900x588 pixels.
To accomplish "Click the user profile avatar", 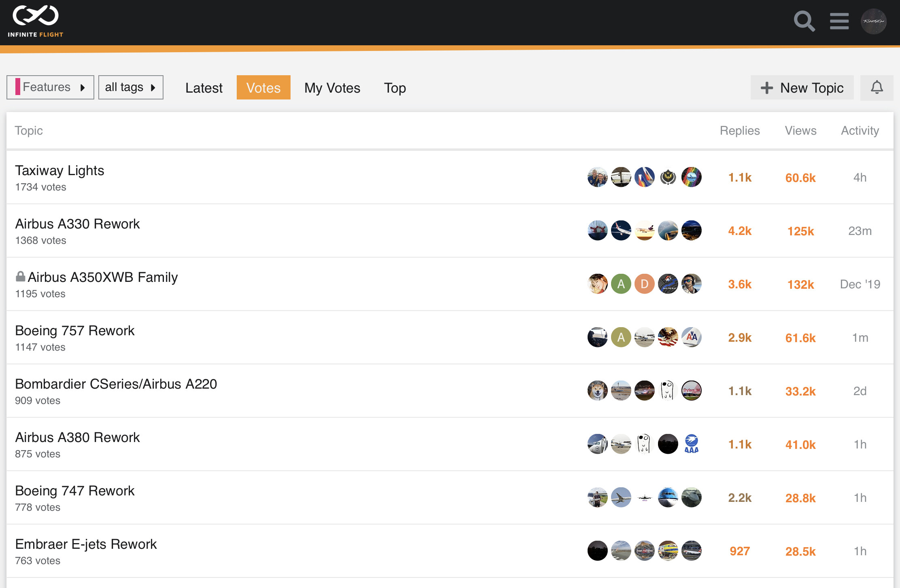I will pyautogui.click(x=873, y=21).
